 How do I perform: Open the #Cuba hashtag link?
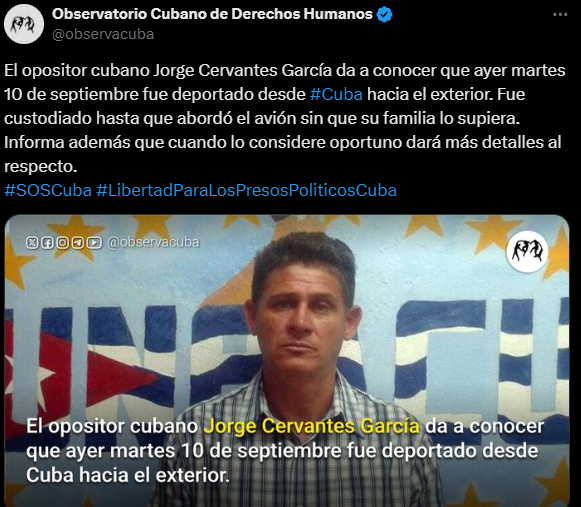pos(336,94)
